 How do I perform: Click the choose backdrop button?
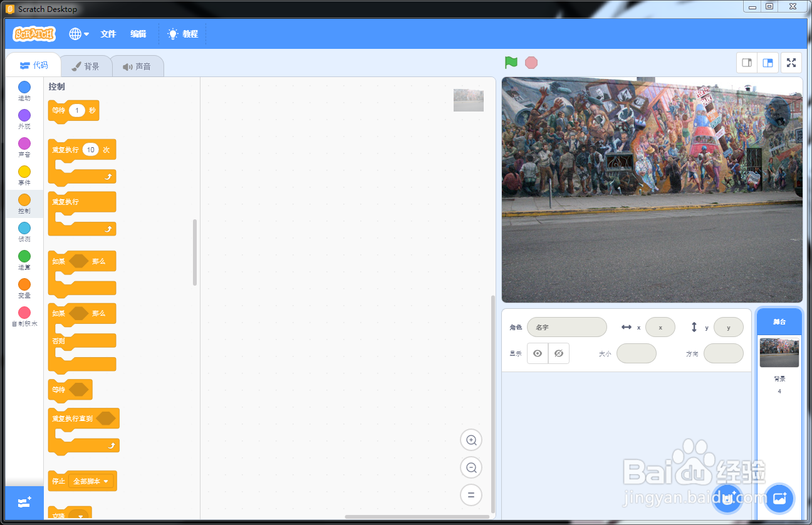pos(779,499)
